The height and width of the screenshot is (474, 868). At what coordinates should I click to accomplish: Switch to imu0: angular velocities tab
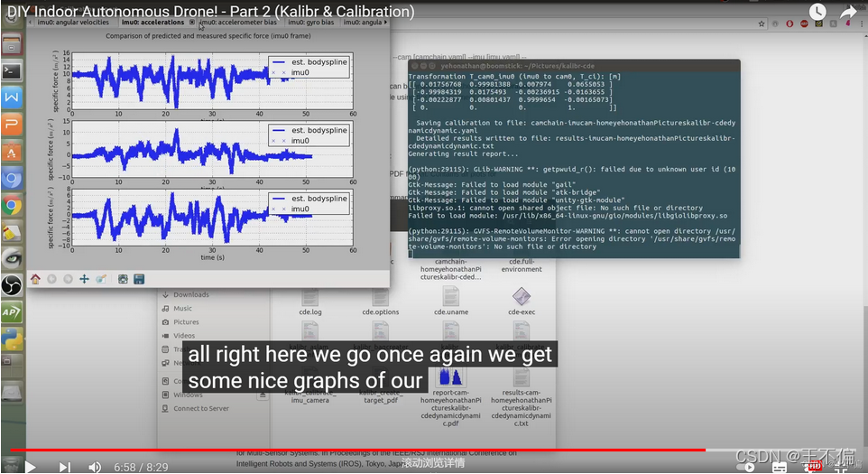click(73, 23)
